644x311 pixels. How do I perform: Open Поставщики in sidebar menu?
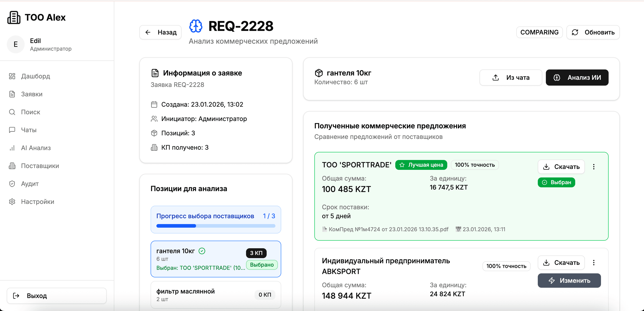[40, 166]
